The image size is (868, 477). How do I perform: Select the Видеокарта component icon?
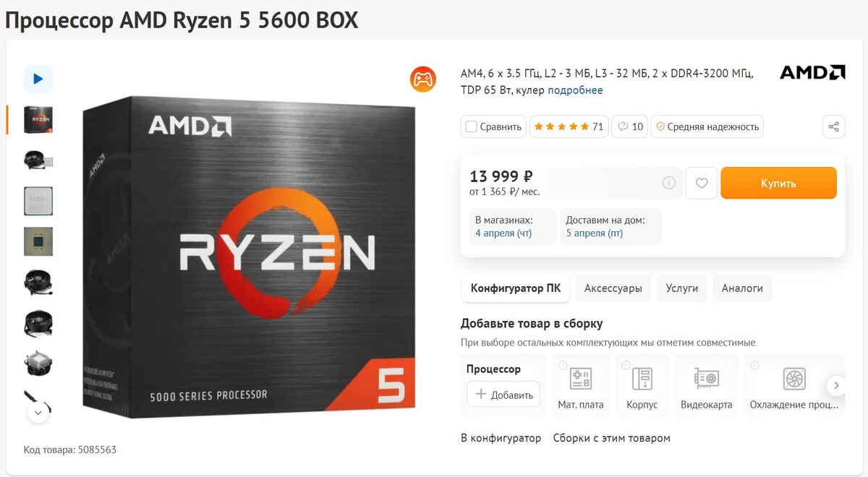pos(707,379)
